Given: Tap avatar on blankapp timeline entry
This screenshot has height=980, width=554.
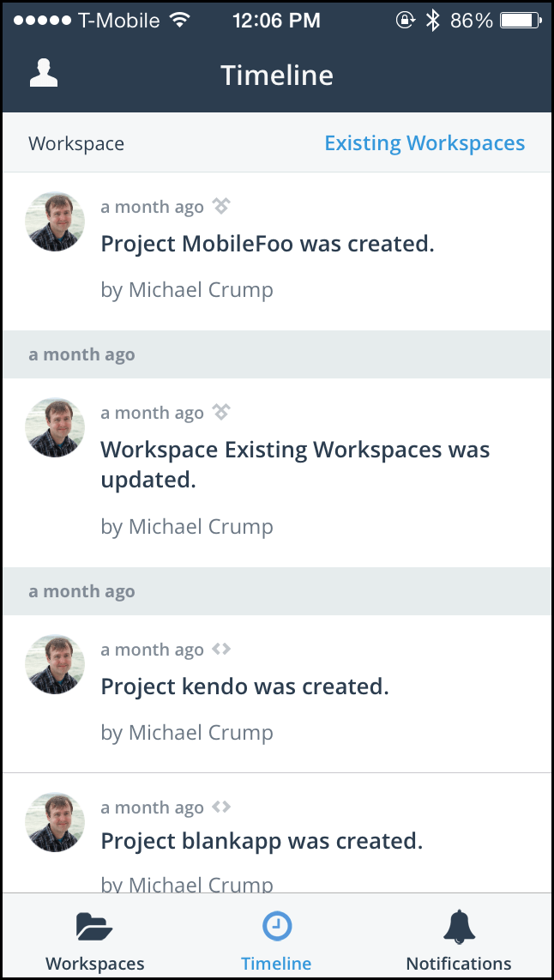Looking at the screenshot, I should (55, 822).
